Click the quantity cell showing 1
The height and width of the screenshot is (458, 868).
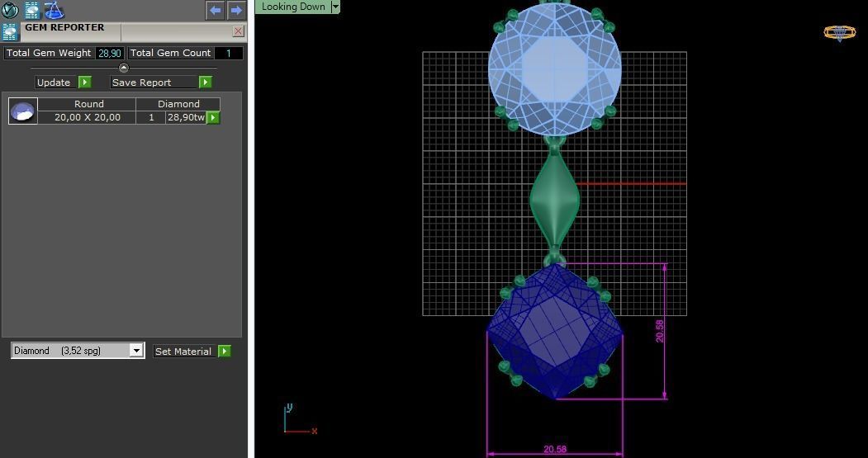point(151,117)
